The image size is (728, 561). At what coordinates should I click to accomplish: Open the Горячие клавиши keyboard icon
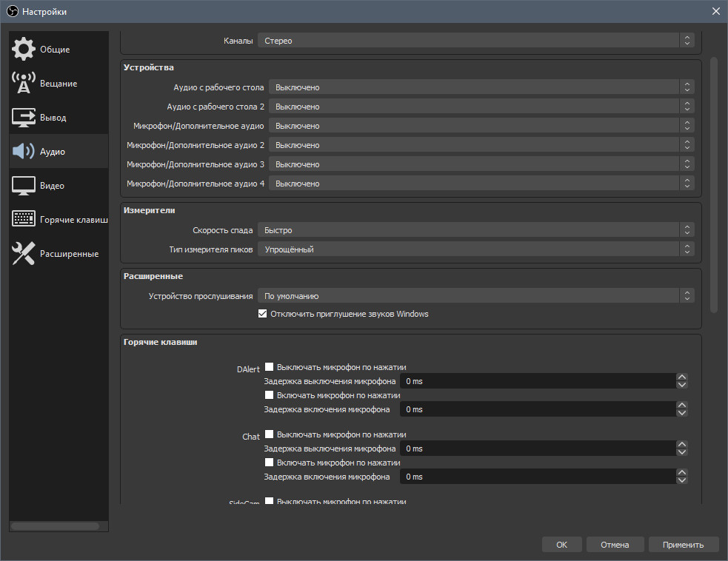23,218
